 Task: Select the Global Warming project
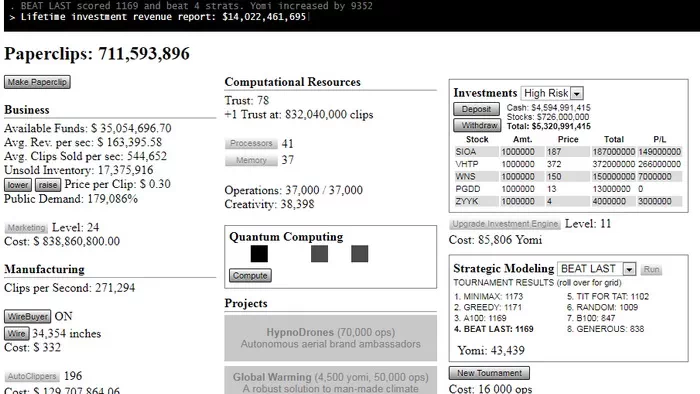tap(330, 381)
